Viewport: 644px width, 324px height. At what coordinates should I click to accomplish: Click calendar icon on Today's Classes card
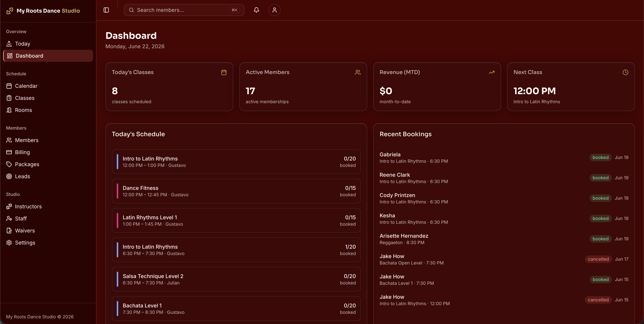224,72
